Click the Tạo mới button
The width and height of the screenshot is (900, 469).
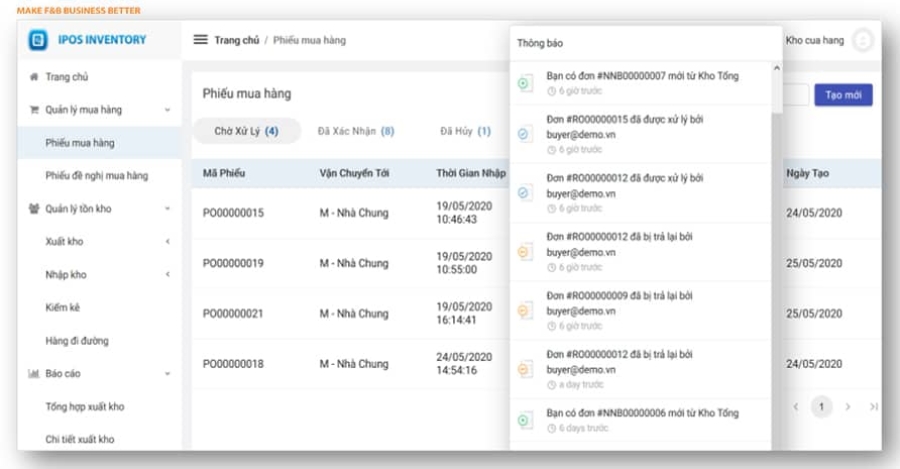pyautogui.click(x=843, y=95)
